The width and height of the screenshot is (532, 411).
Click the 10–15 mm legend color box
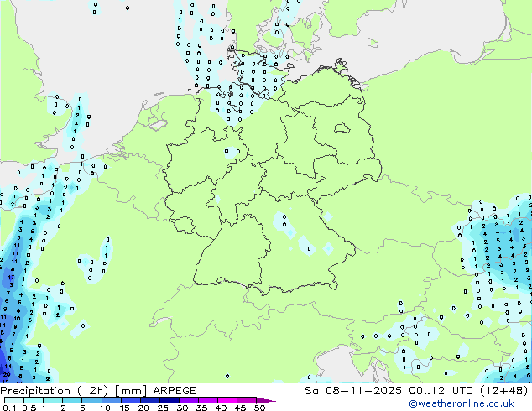pos(112,400)
